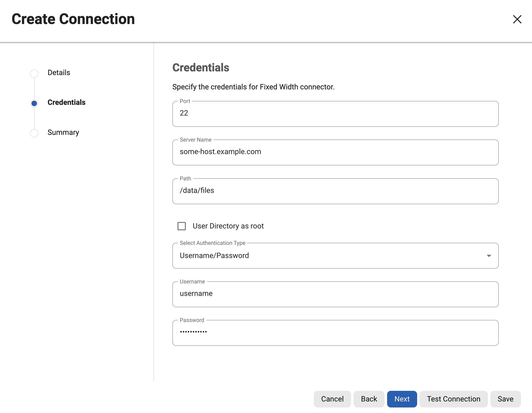Enable User Directory as root checkbox
The image size is (532, 413).
pyautogui.click(x=181, y=226)
